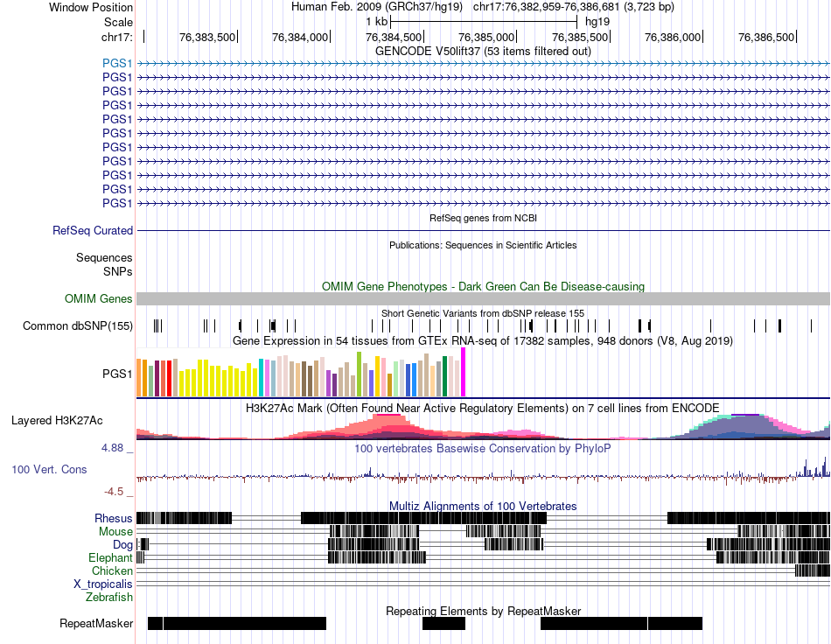Click the light-blue highlighted PGS1 transcript label

coord(117,63)
